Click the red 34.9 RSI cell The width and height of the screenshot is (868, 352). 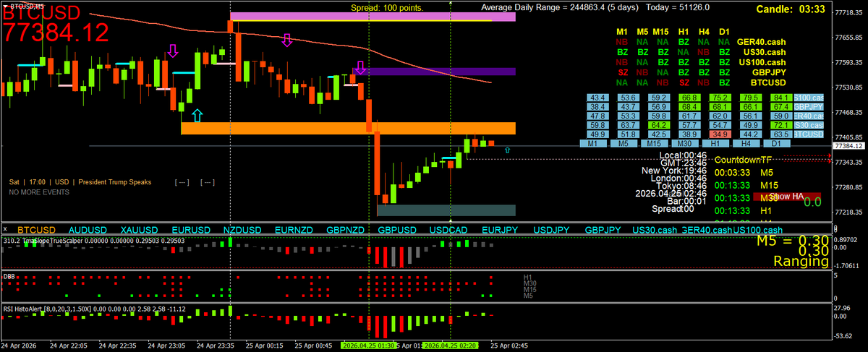(719, 134)
